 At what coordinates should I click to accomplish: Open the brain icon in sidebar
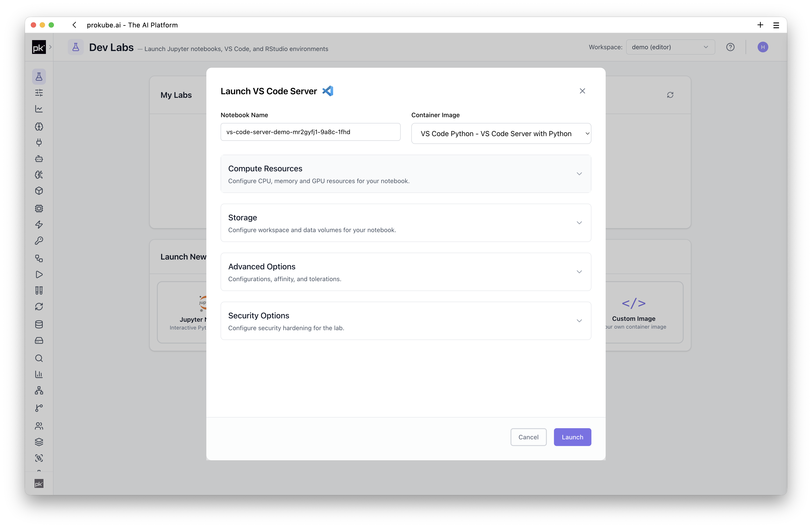[x=39, y=127]
